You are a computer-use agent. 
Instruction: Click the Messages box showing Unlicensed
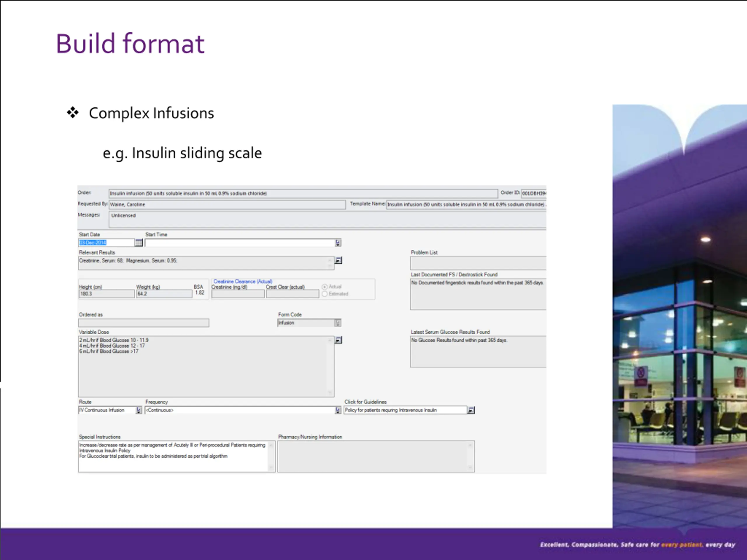click(x=327, y=219)
